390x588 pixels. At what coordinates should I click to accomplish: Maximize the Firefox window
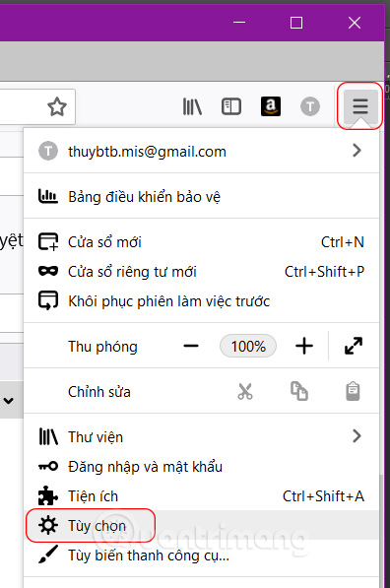click(x=296, y=23)
